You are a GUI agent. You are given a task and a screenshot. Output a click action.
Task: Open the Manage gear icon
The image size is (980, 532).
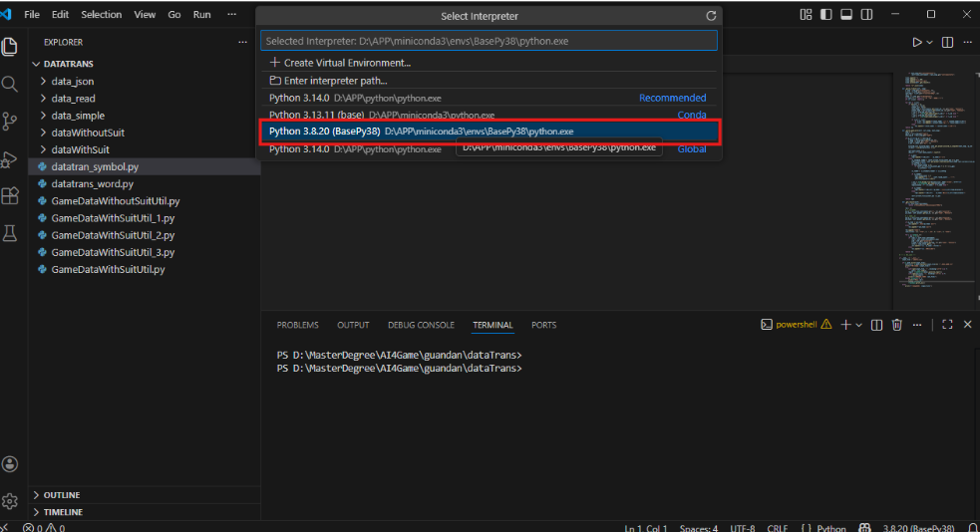pyautogui.click(x=9, y=501)
